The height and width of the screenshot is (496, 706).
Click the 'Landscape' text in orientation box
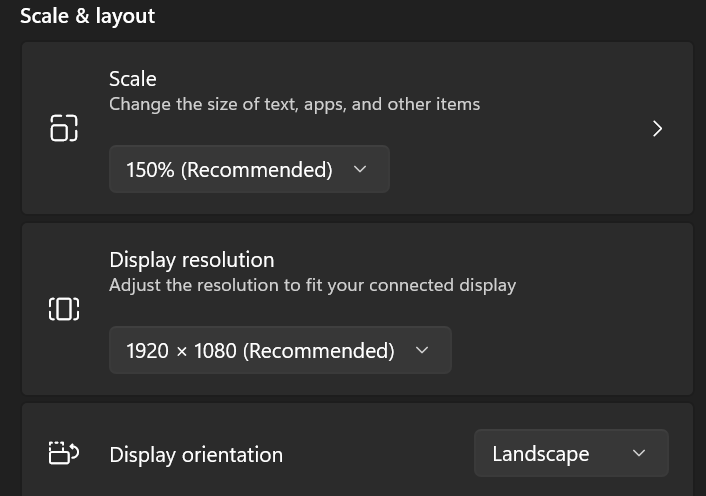tap(541, 454)
